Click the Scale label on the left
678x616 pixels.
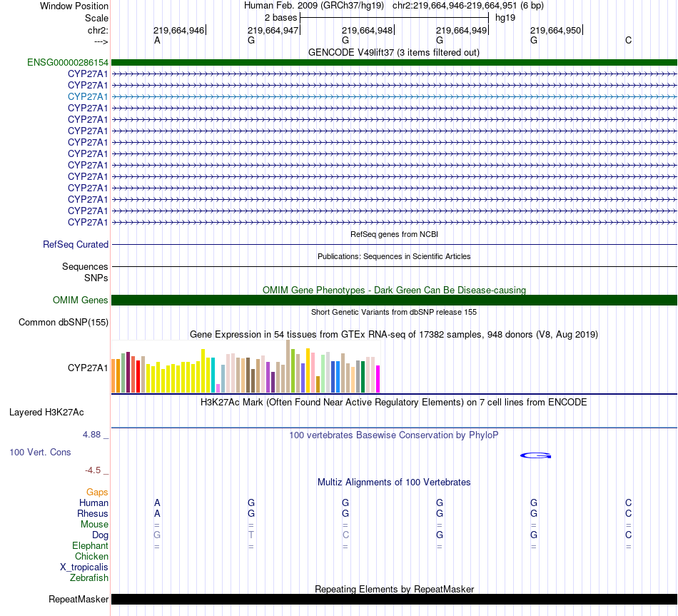click(96, 18)
